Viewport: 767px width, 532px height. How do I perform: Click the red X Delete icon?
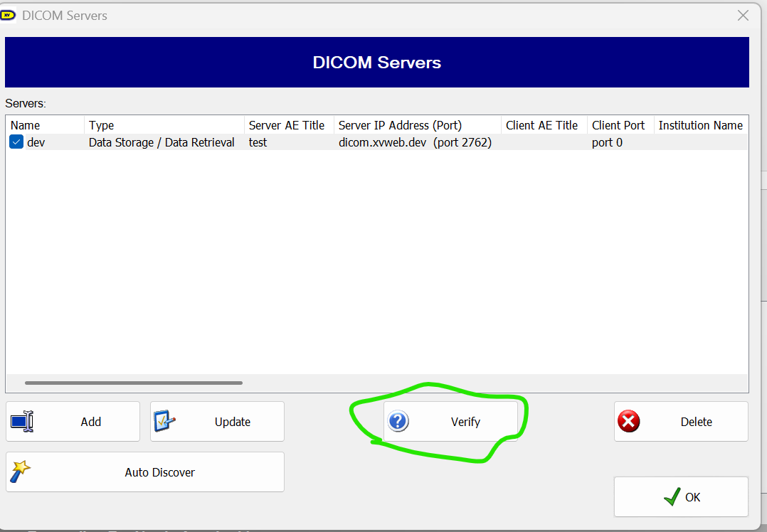[628, 422]
